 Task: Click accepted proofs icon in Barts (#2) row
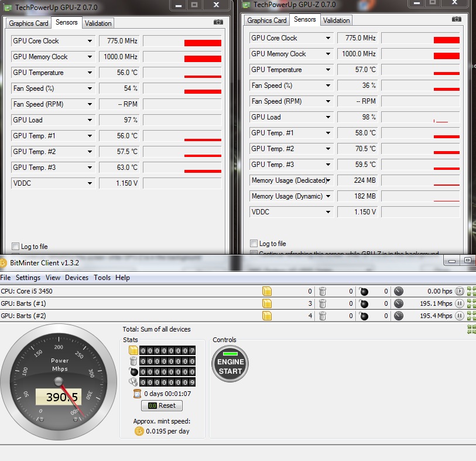pyautogui.click(x=267, y=316)
